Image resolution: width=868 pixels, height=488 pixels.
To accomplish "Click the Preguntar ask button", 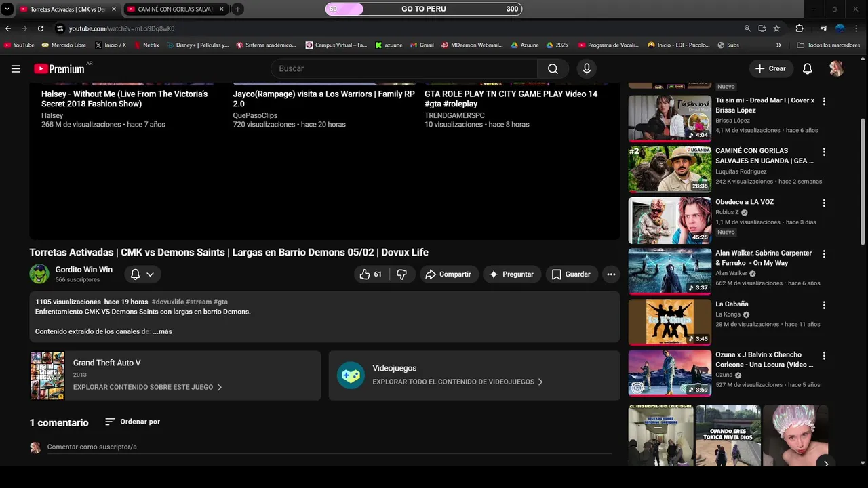I will (512, 274).
